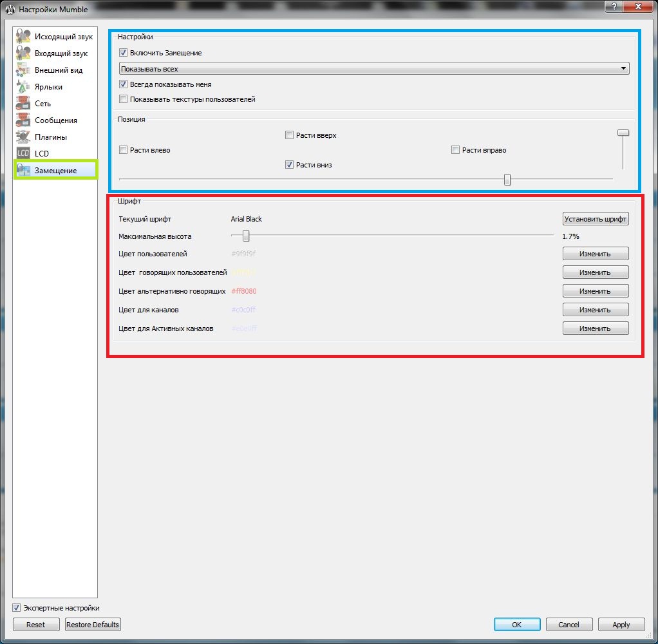Click the LCD settings icon
The height and width of the screenshot is (644, 658).
click(x=23, y=153)
